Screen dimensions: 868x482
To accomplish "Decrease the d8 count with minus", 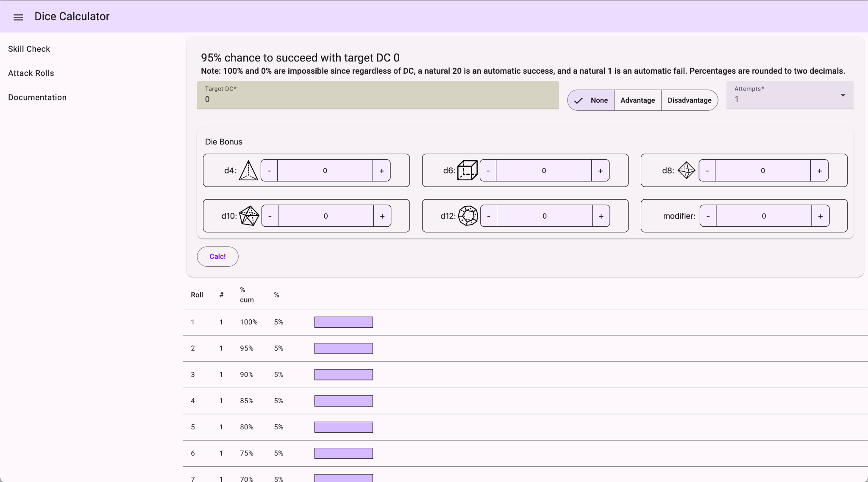I will [x=707, y=171].
